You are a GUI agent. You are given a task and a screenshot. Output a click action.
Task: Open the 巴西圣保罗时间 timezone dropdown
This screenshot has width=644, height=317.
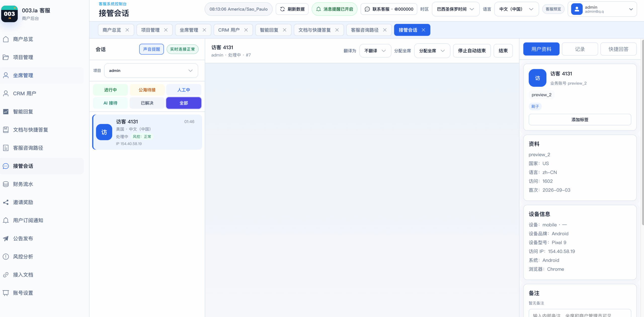(456, 9)
